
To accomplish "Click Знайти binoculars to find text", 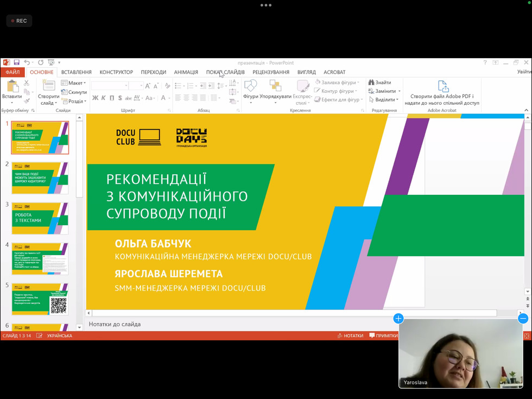I will point(379,83).
